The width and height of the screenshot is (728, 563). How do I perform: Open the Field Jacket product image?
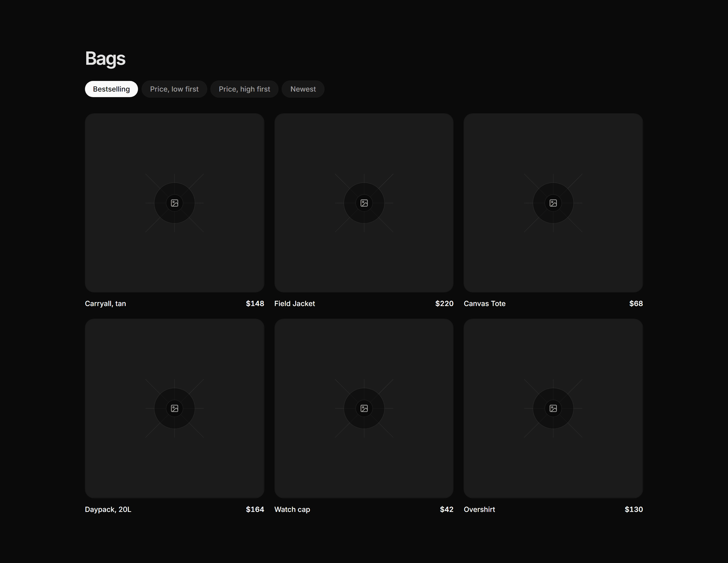coord(364,203)
